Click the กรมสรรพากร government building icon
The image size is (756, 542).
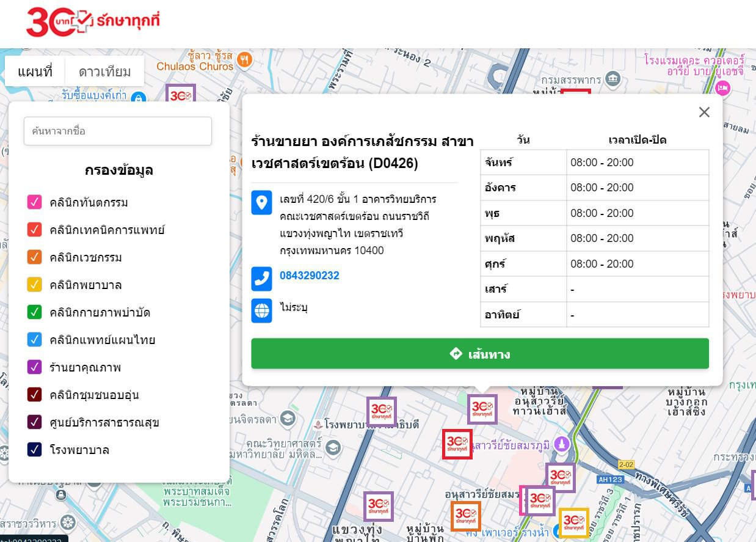tap(611, 79)
